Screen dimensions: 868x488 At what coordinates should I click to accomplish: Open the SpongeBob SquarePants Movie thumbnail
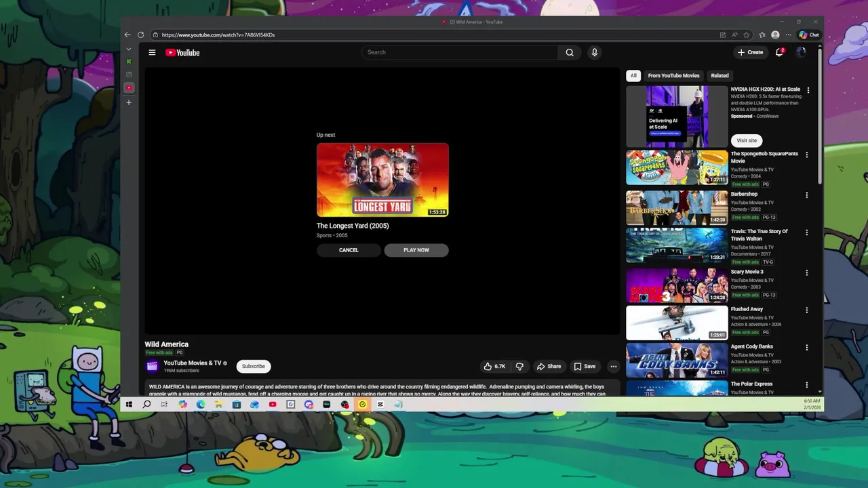[x=677, y=167]
